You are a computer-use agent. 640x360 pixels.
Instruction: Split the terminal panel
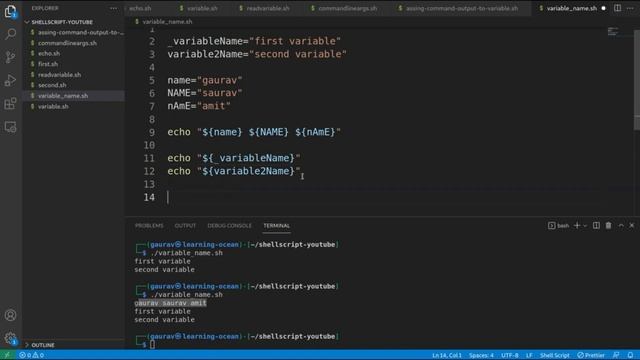596,226
